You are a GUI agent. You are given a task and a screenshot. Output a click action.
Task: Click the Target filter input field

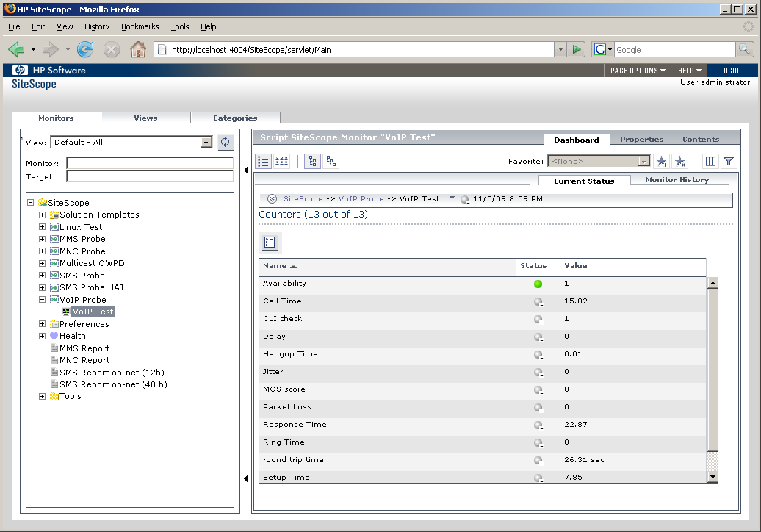click(x=150, y=176)
